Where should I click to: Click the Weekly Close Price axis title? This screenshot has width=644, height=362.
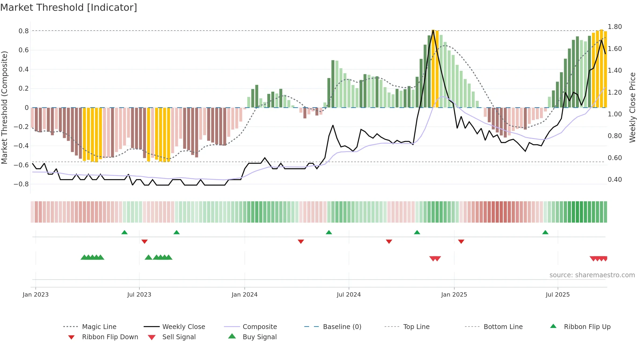(x=633, y=108)
